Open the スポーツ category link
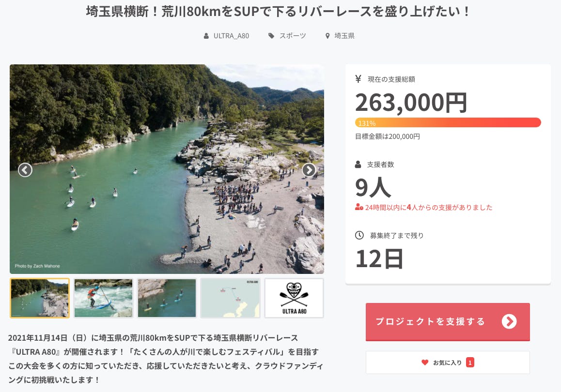Viewport: 561px width, 392px height. (x=293, y=36)
